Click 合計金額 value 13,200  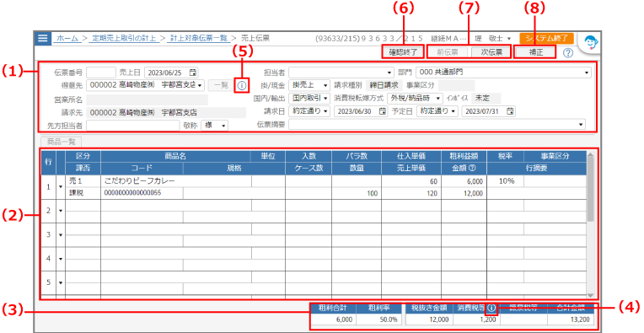pos(570,320)
